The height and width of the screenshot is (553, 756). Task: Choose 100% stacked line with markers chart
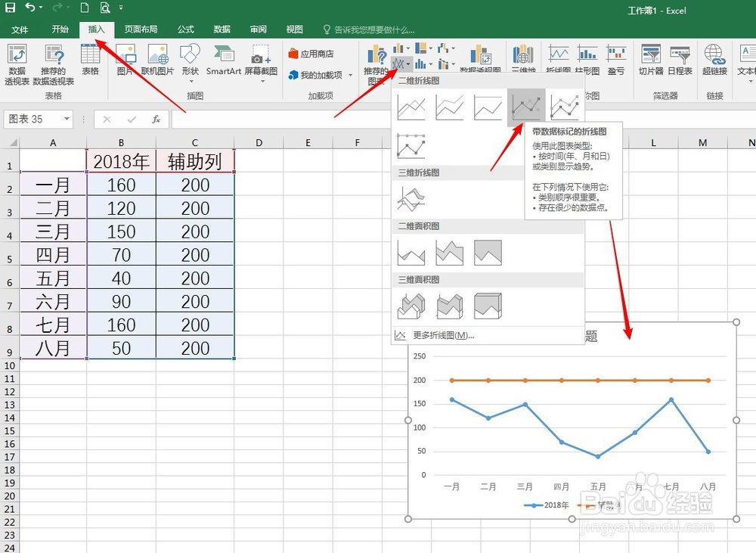411,146
